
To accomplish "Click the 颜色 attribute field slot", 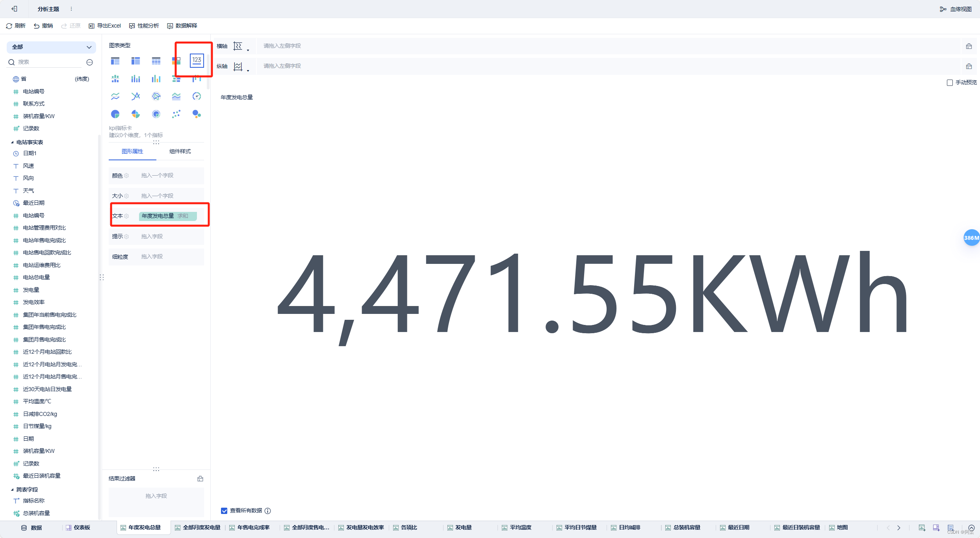I will click(x=156, y=176).
